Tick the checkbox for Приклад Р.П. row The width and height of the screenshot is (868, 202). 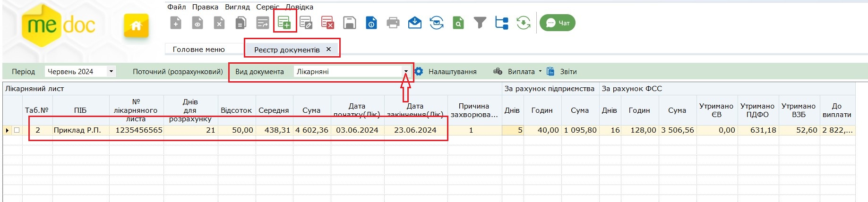(17, 130)
